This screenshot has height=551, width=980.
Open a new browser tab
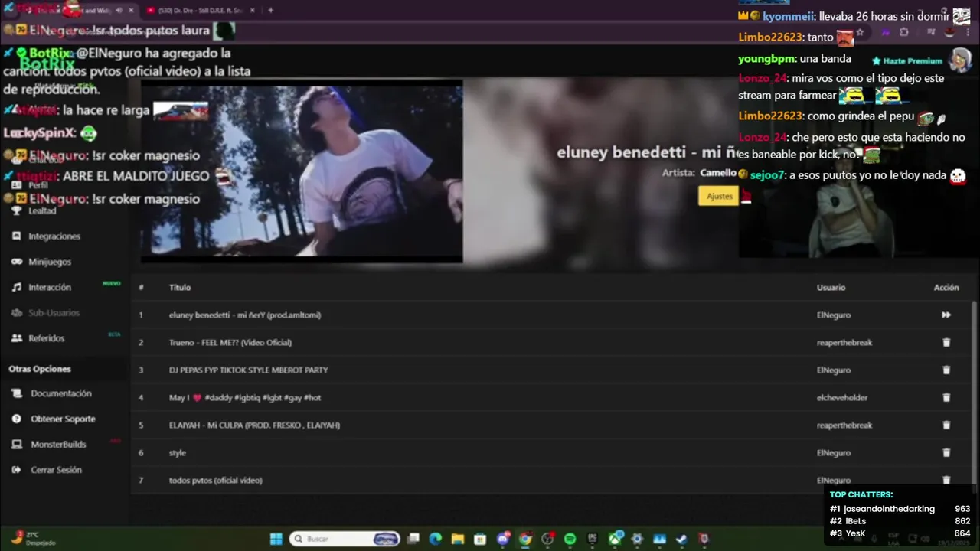(270, 10)
